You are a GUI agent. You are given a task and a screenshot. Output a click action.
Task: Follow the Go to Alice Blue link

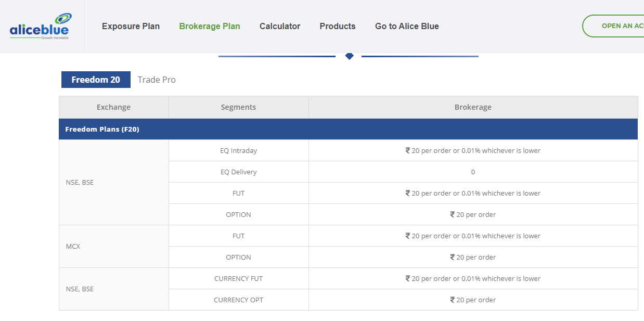pyautogui.click(x=407, y=26)
